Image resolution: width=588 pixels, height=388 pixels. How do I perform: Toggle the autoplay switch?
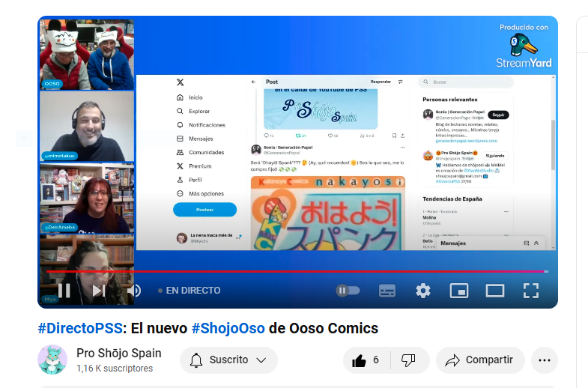348,291
